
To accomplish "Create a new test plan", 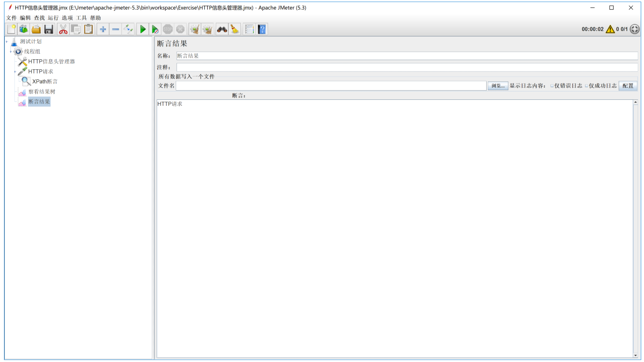I will coord(11,28).
